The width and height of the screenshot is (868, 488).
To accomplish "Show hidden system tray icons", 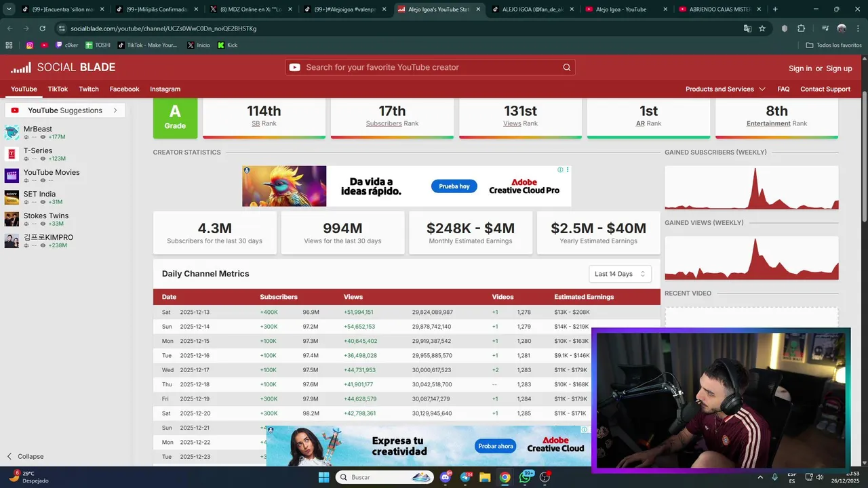I will 760,477.
